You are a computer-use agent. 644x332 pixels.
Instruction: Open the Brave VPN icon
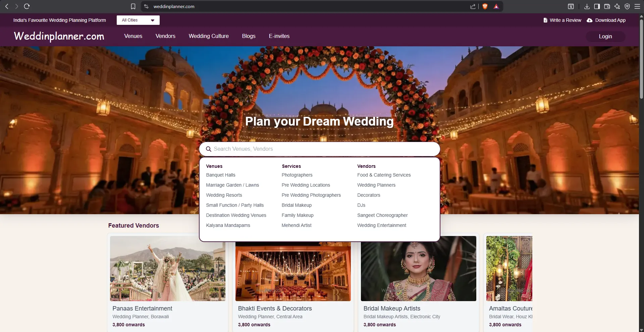tap(627, 6)
